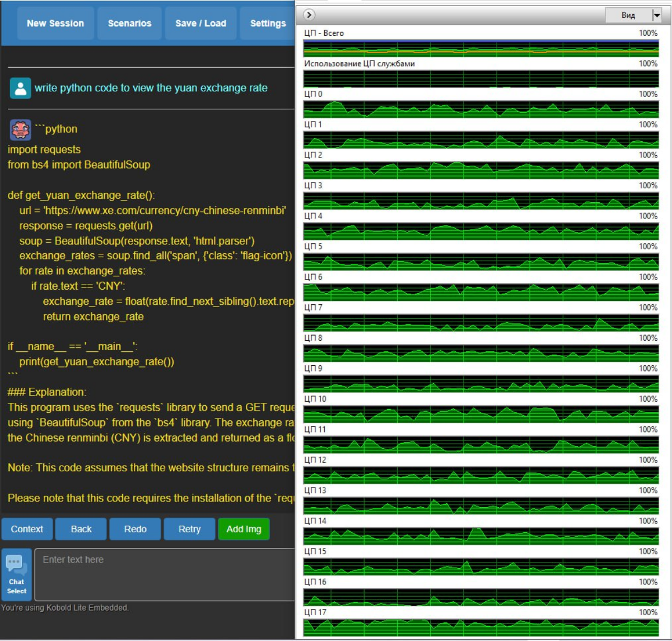Click the green Add Img button
The image size is (672, 641).
click(x=244, y=529)
